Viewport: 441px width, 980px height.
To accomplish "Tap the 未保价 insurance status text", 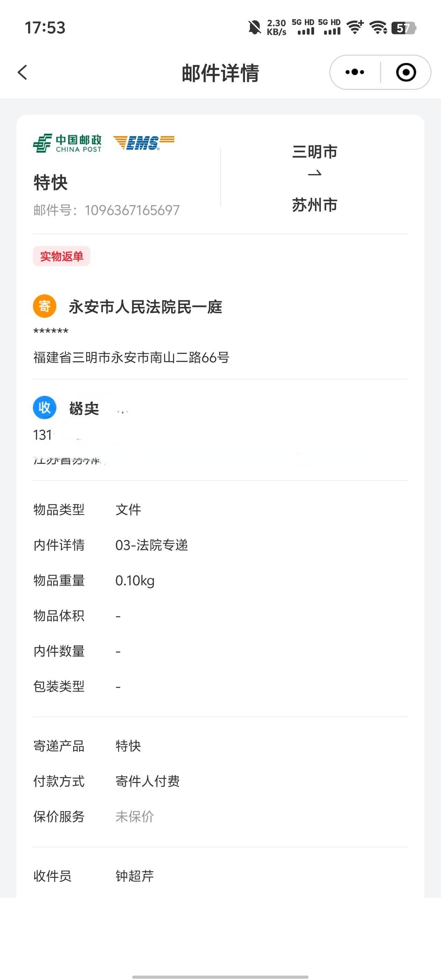I will 135,817.
